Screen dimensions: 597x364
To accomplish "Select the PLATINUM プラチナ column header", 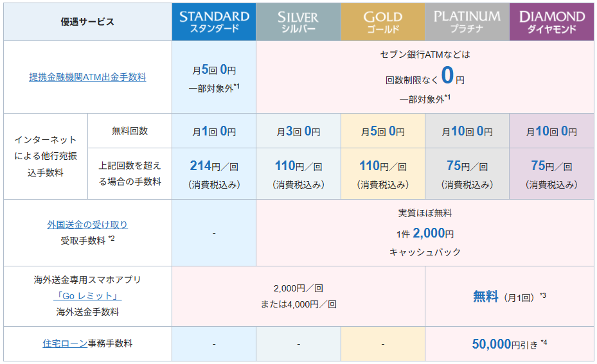I will 467,22.
